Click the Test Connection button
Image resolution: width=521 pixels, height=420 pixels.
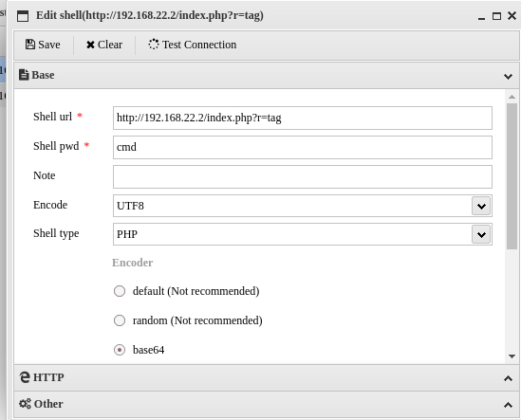tap(193, 45)
